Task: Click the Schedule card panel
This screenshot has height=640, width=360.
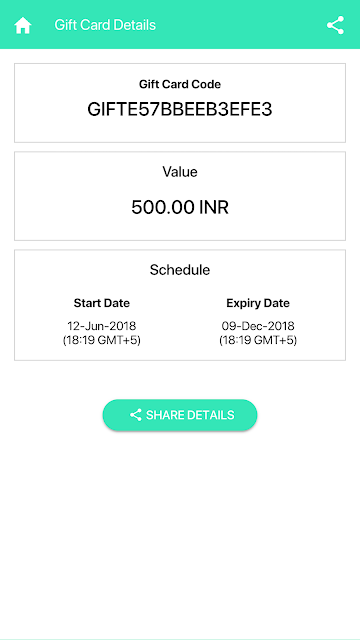Action: [180, 305]
